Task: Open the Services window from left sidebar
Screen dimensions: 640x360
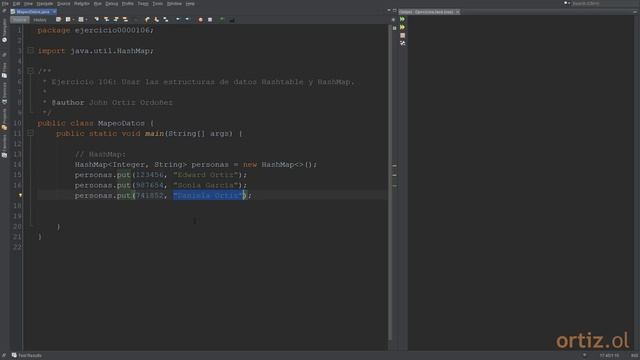Action: tap(4, 93)
